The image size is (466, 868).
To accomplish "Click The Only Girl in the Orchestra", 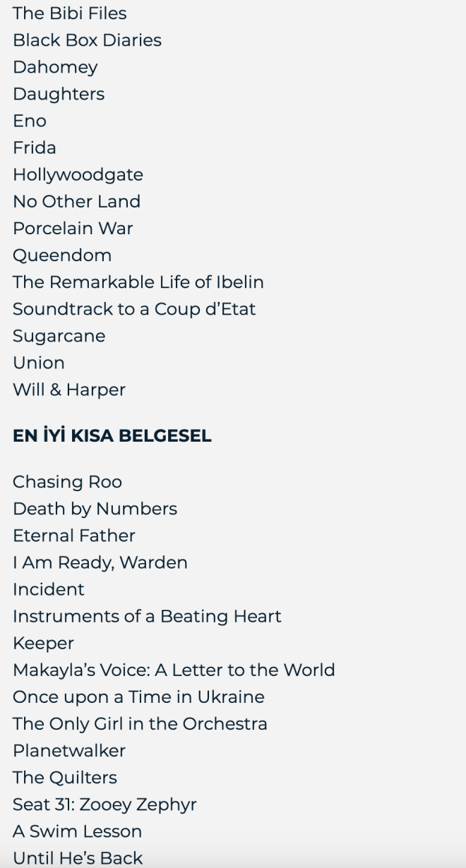I will pos(140,723).
